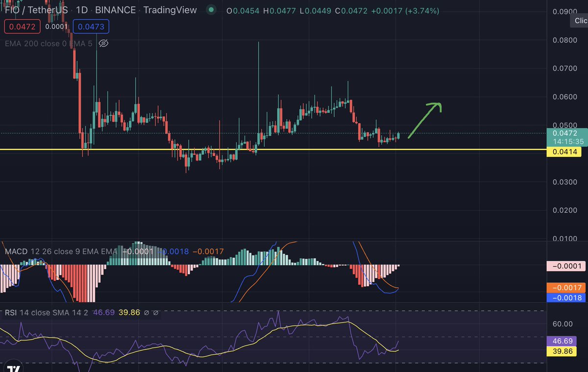Image resolution: width=588 pixels, height=372 pixels.
Task: Click the blue 0.0473 buy price button
Action: [x=91, y=26]
